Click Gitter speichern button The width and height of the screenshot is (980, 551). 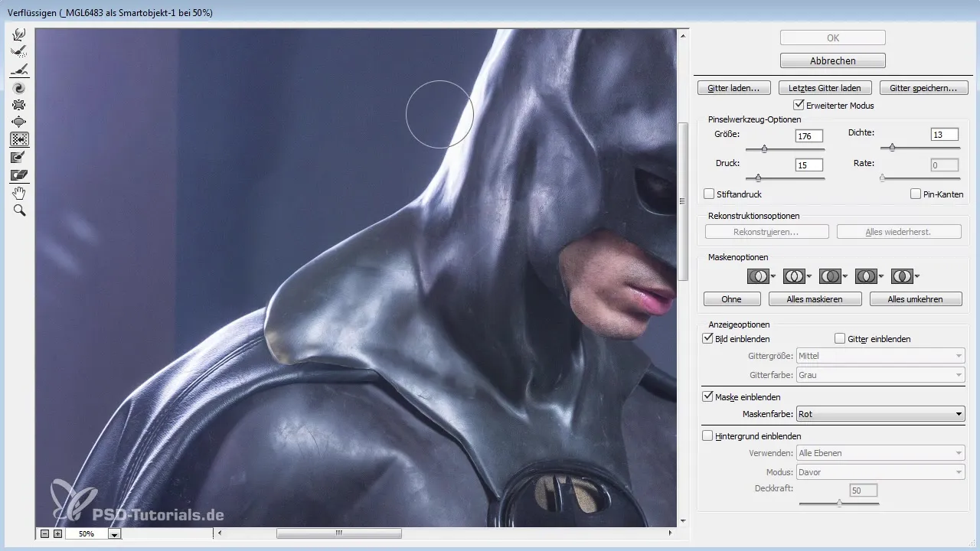pyautogui.click(x=923, y=88)
